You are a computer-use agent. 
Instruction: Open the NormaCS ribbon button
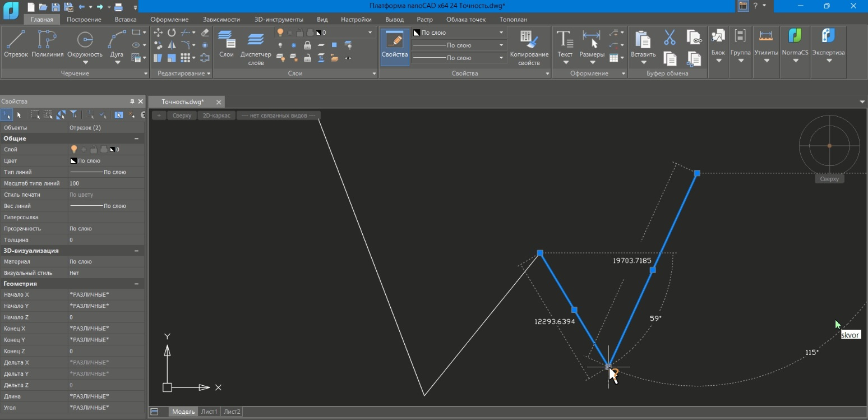point(795,45)
